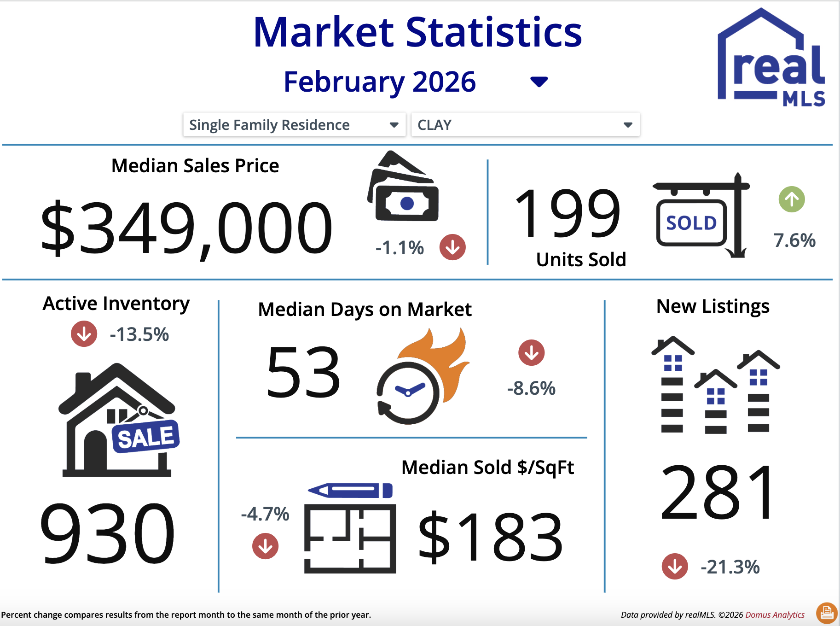840x626 pixels.
Task: Open the CLAY county dropdown
Action: tap(525, 125)
